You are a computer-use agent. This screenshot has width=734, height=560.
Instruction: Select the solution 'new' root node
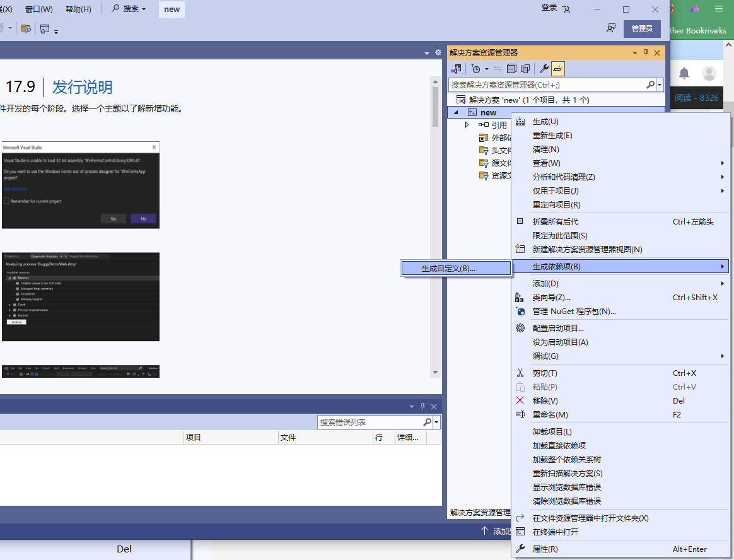[x=528, y=100]
